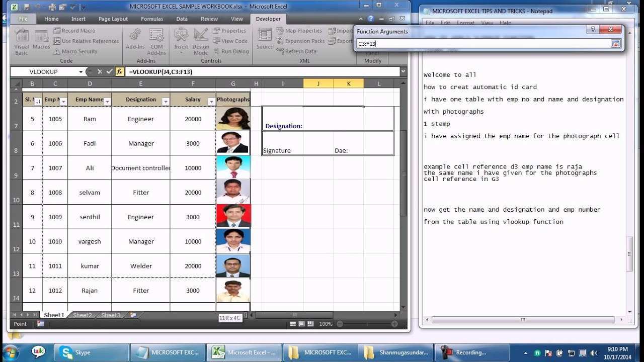Click the Function Arguments range input field

click(x=483, y=44)
